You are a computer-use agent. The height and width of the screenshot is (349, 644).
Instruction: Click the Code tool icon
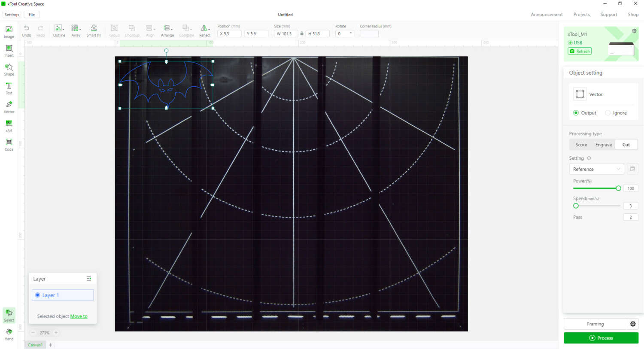pos(9,144)
